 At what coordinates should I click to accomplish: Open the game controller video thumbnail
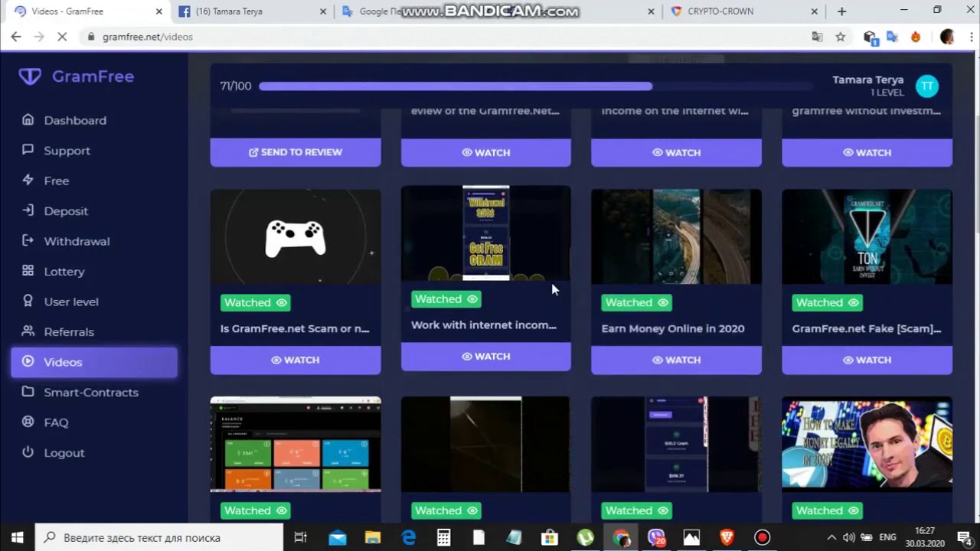(x=296, y=237)
